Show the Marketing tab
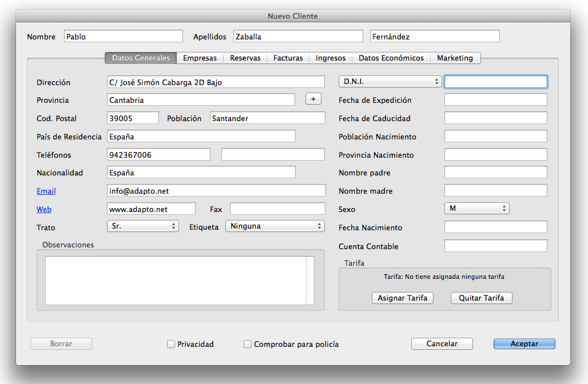The height and width of the screenshot is (384, 588). point(455,58)
